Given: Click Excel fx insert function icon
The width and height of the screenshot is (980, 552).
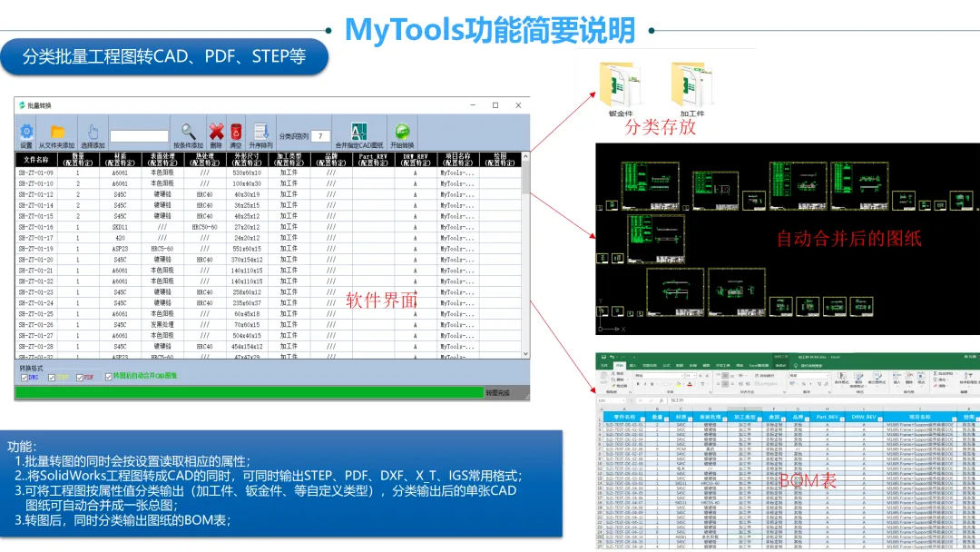Looking at the screenshot, I should pyautogui.click(x=661, y=400).
